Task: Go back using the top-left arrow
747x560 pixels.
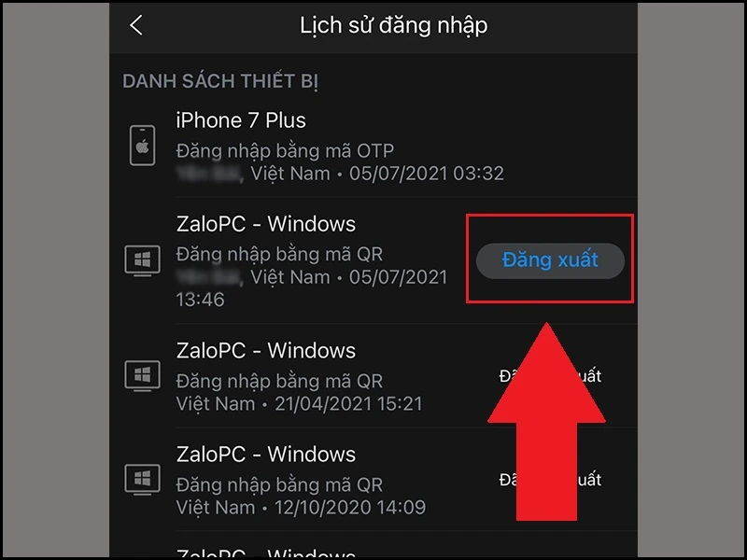Action: 136,25
